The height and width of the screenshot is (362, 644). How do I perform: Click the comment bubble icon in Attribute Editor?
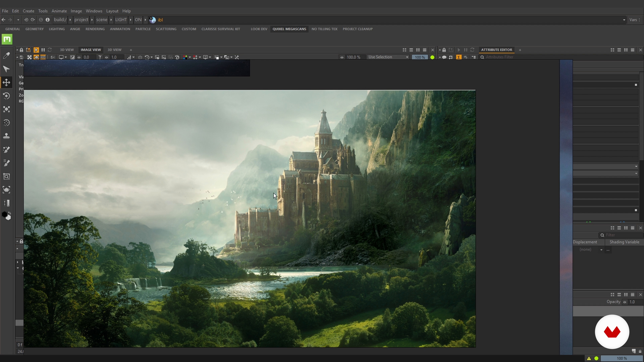[x=444, y=57]
